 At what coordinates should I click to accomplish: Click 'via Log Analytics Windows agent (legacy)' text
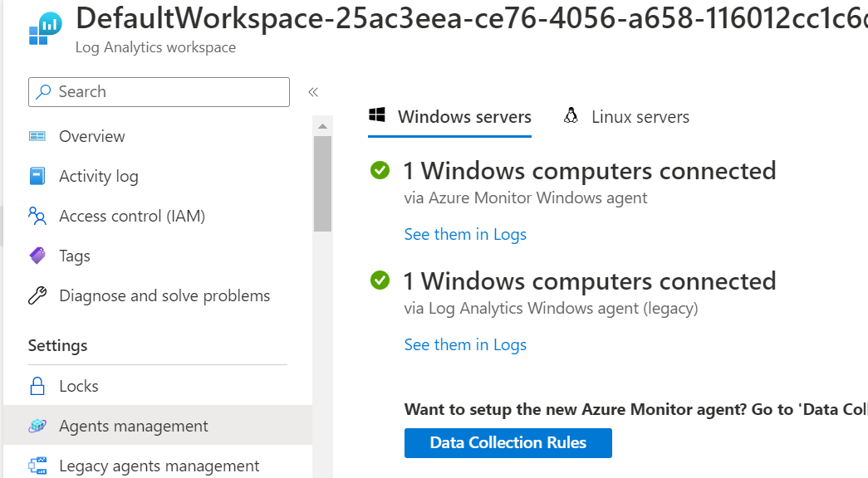coord(551,308)
